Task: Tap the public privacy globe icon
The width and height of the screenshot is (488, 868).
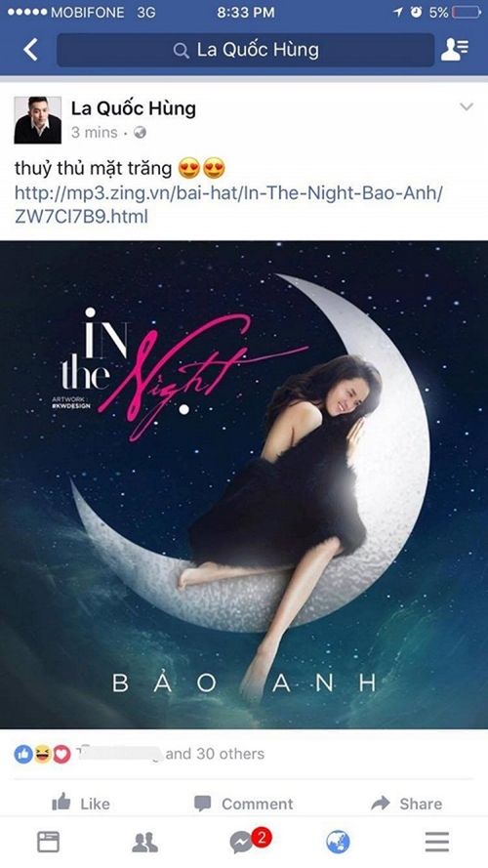Action: pos(140,133)
